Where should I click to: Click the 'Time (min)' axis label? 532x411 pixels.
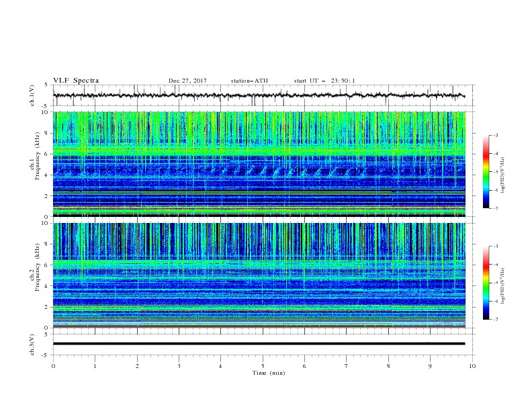click(269, 373)
